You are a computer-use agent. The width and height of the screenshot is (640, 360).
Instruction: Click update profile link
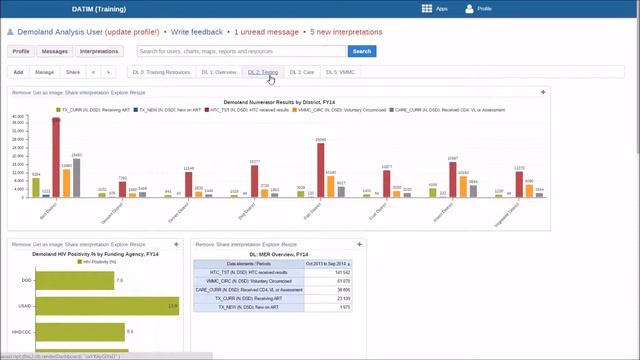(132, 32)
